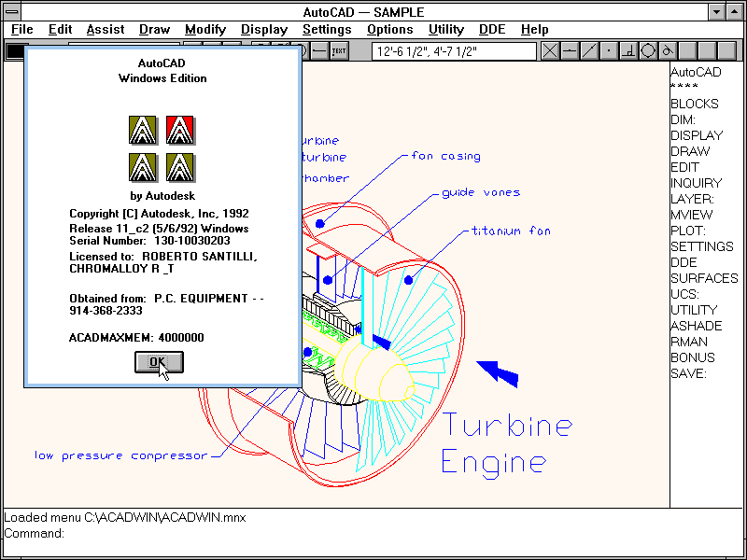The width and height of the screenshot is (747, 560).
Task: Select SAVE: in the side screen menu
Action: point(688,374)
